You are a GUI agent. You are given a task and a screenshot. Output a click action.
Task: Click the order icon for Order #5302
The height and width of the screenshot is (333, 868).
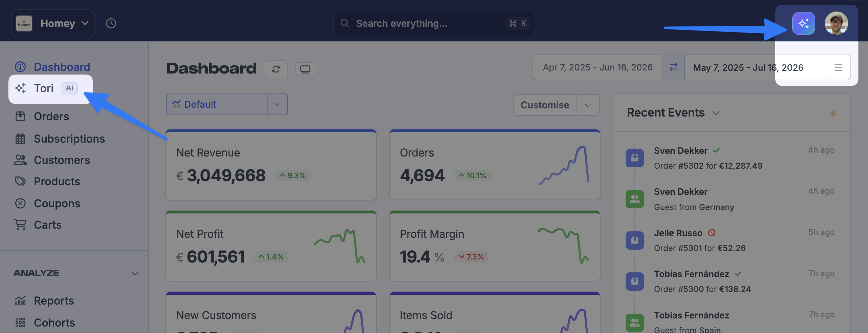click(x=635, y=158)
